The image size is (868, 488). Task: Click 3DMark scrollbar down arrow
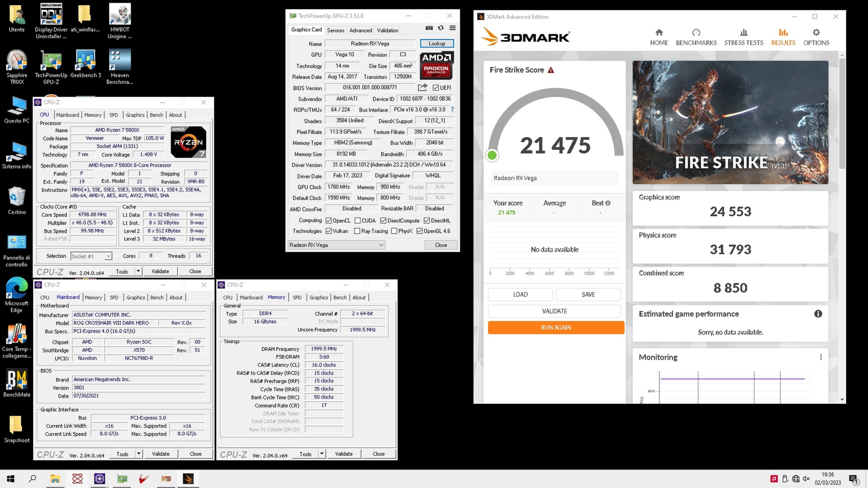pyautogui.click(x=842, y=399)
